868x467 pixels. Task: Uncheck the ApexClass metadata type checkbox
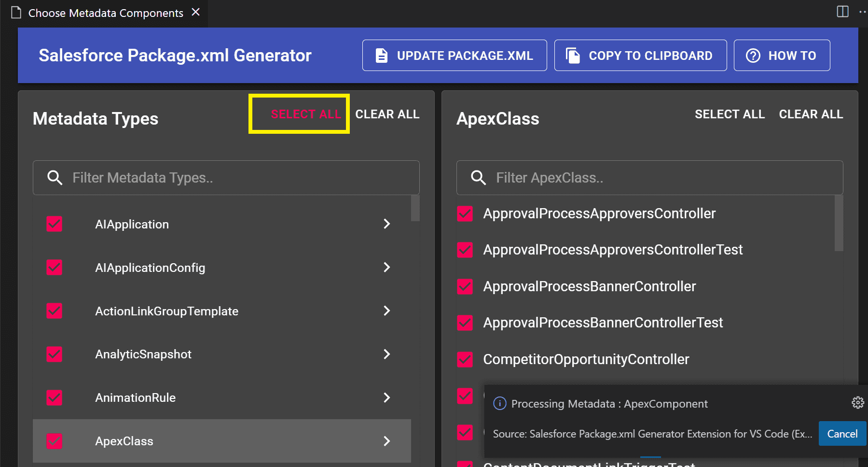(x=55, y=441)
